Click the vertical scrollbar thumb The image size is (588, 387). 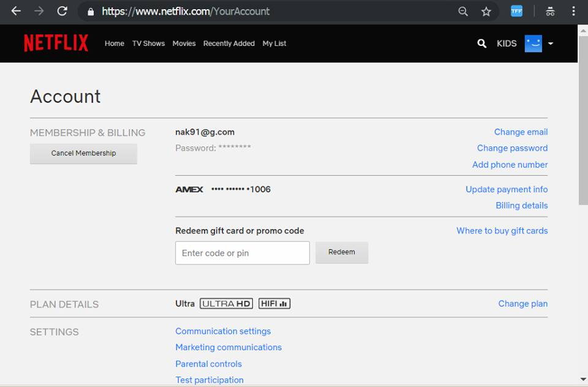pyautogui.click(x=583, y=120)
